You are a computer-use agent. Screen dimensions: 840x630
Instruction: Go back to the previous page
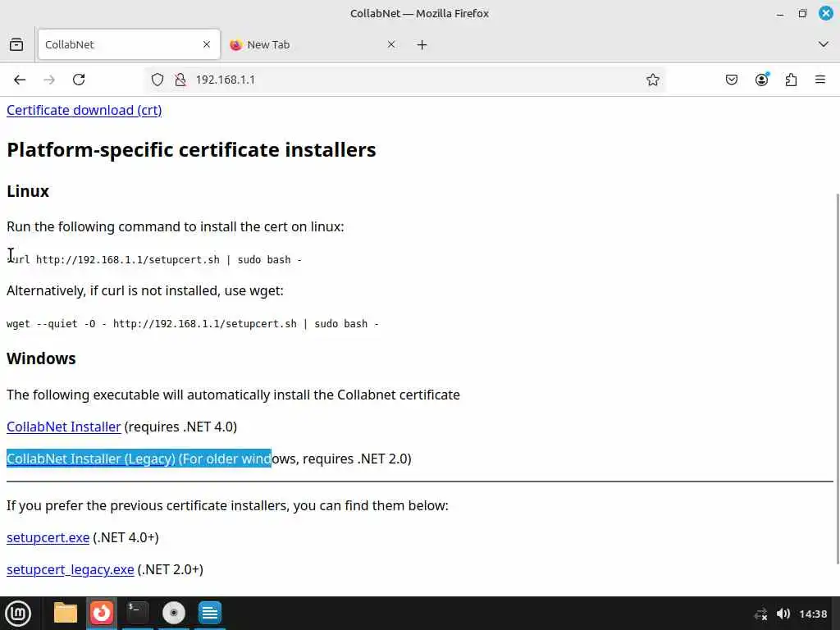point(20,80)
